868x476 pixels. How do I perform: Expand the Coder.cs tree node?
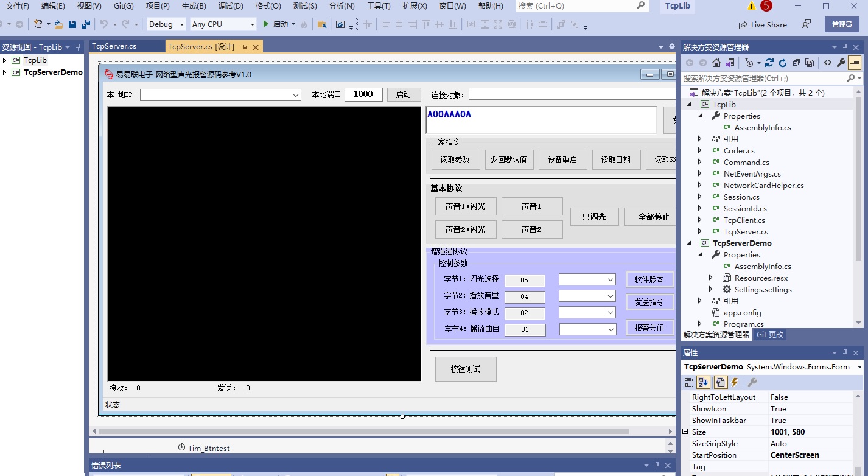click(700, 150)
